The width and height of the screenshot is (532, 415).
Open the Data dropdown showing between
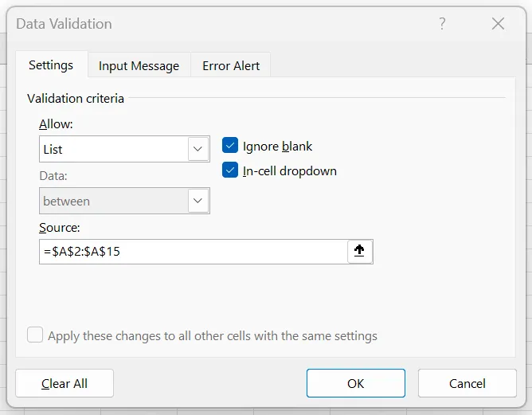(x=124, y=201)
